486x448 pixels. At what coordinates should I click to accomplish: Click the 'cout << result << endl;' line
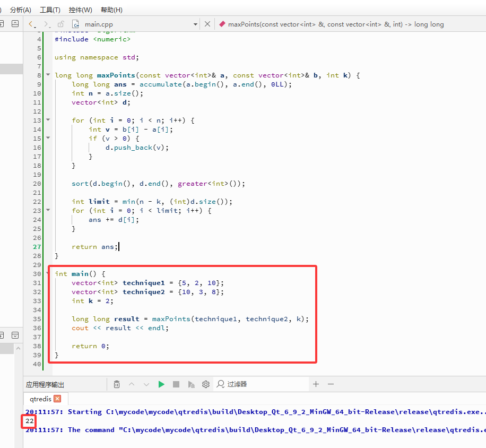[x=120, y=328]
